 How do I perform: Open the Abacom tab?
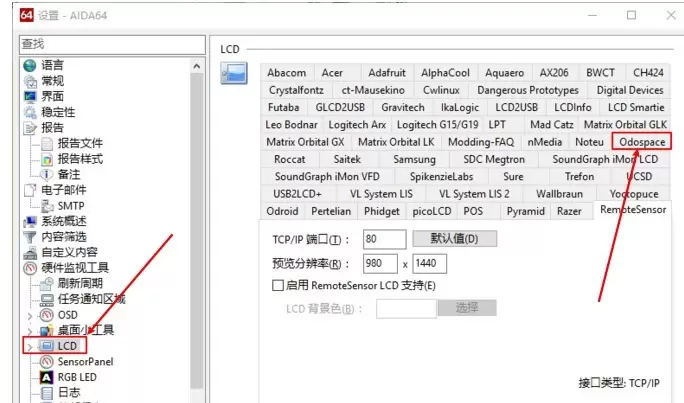coord(287,73)
